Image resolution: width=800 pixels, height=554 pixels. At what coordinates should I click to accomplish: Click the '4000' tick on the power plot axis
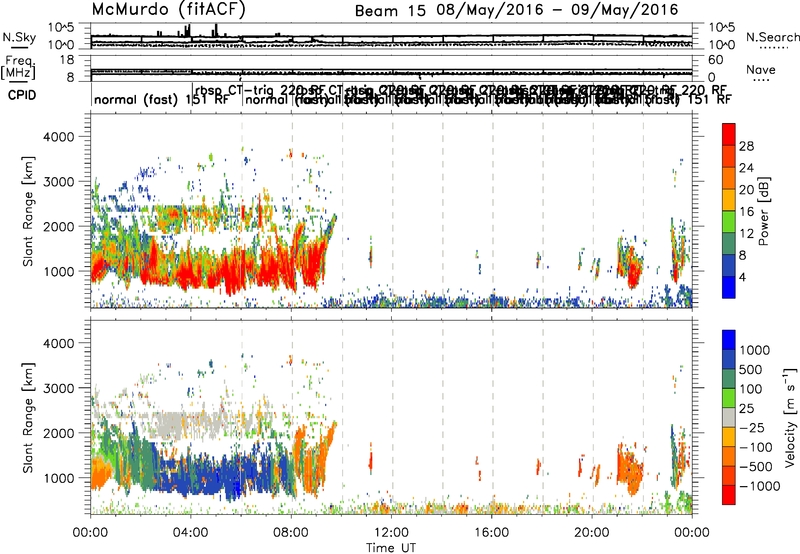59,137
